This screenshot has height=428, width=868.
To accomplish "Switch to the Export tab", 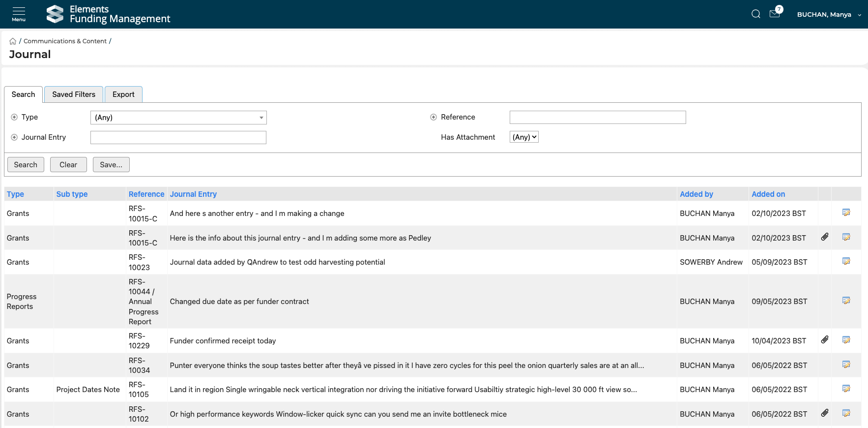I will click(x=123, y=94).
